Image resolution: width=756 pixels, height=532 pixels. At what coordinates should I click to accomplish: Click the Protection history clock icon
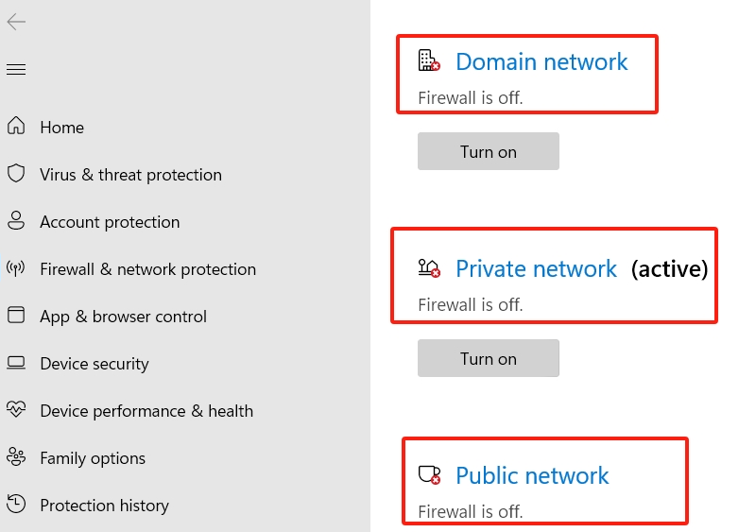point(16,504)
